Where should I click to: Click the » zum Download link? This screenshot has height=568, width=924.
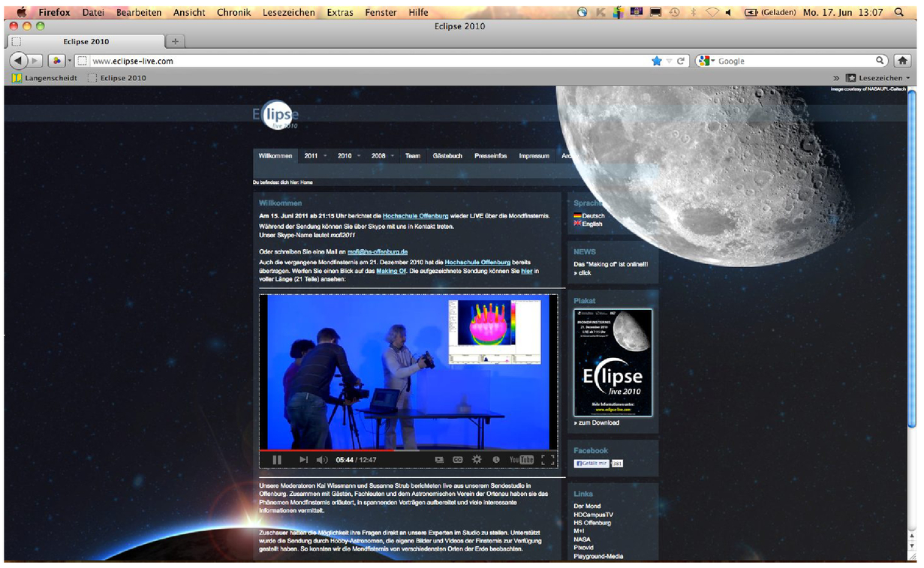tap(597, 423)
